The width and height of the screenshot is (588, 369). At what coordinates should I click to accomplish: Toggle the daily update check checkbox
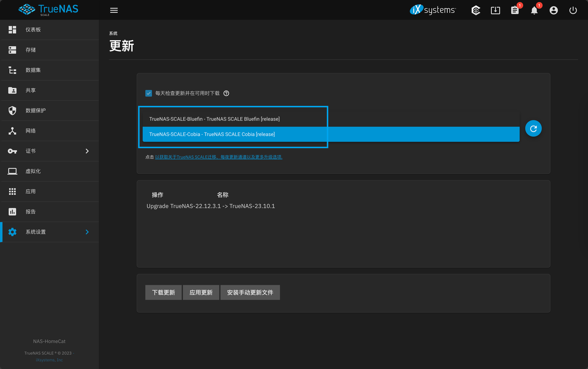149,93
